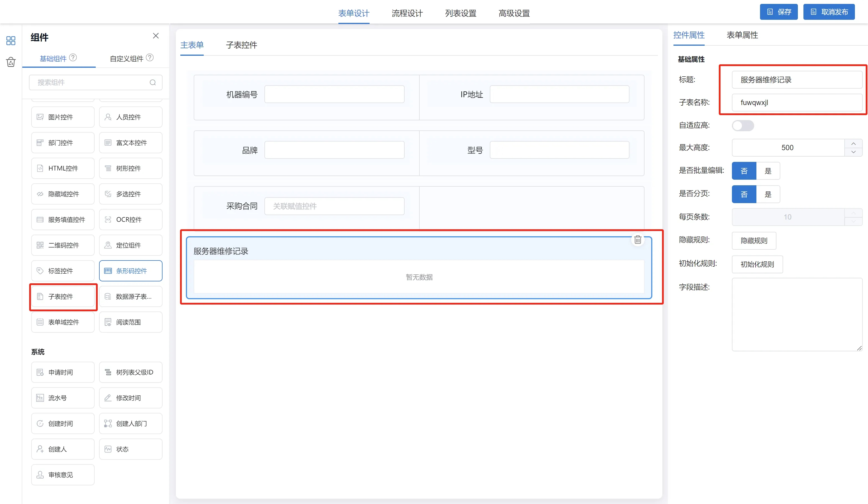Click the trash icon on the subtable widget
Image resolution: width=868 pixels, height=504 pixels.
tap(638, 240)
